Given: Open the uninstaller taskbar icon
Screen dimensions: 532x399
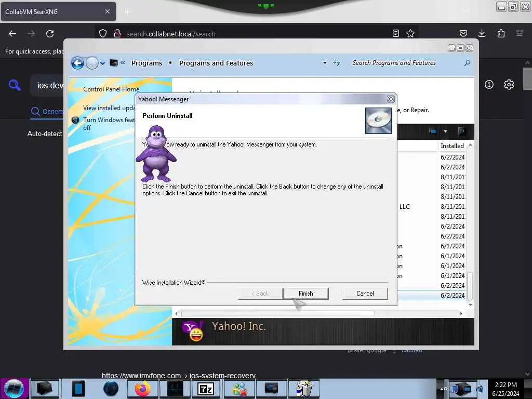Looking at the screenshot, I should 303,389.
